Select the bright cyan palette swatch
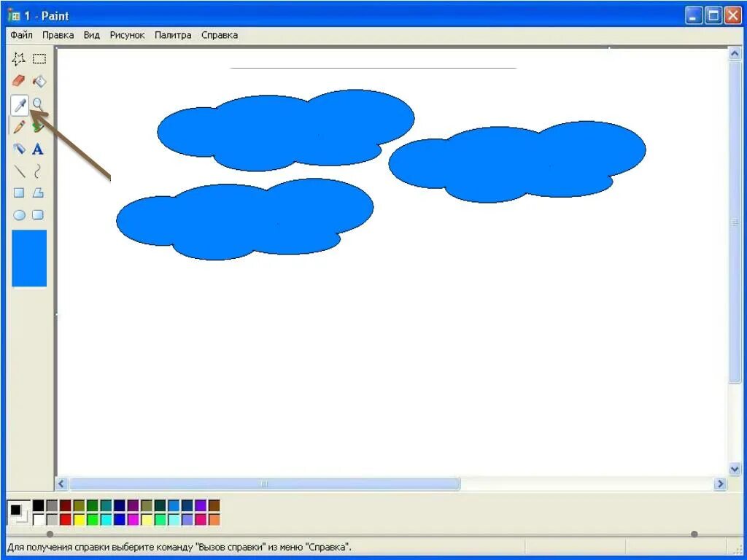This screenshot has height=560, width=747. 107,519
